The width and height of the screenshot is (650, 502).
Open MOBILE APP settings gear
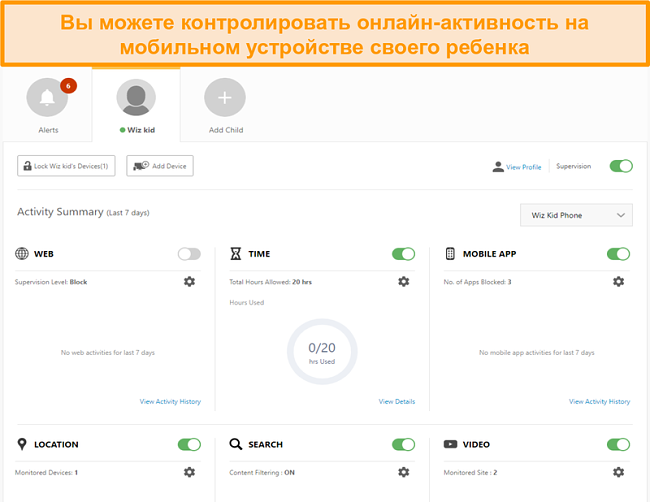coord(618,282)
